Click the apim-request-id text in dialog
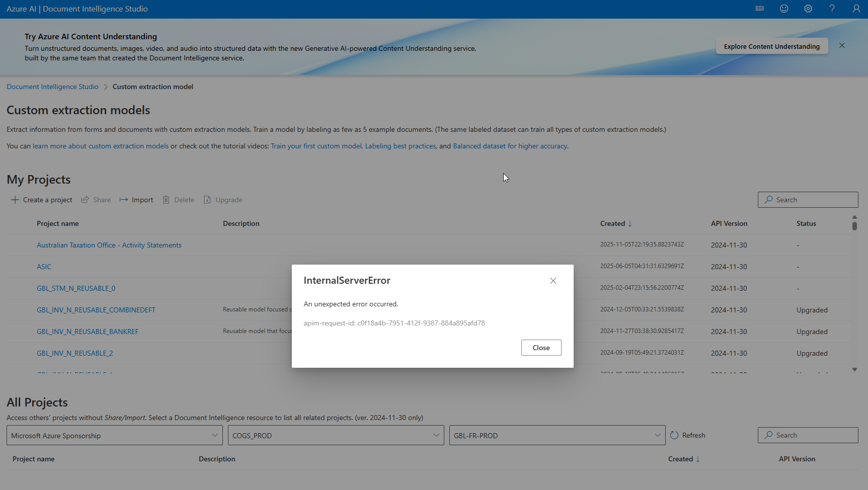 394,323
